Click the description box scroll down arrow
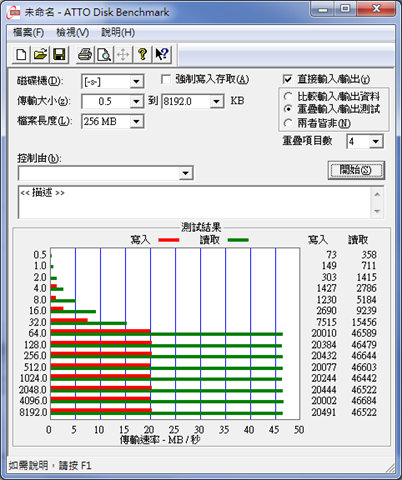Viewport: 402px width, 480px height. point(377,211)
